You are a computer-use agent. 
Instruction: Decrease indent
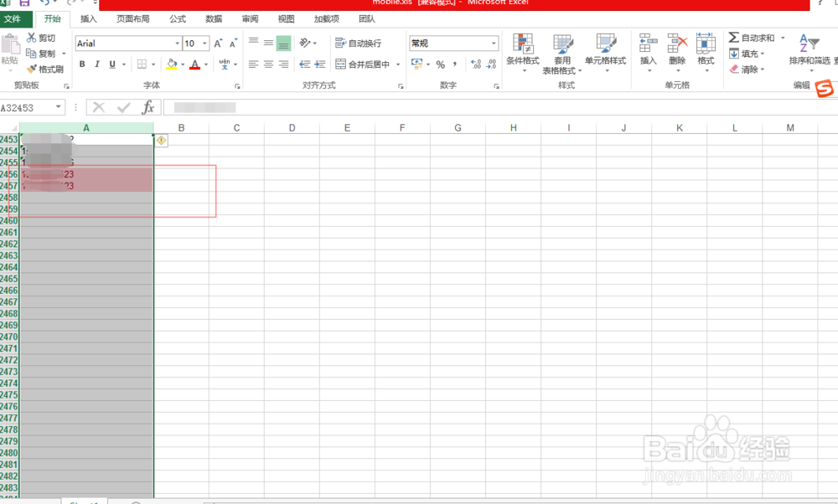[x=305, y=64]
